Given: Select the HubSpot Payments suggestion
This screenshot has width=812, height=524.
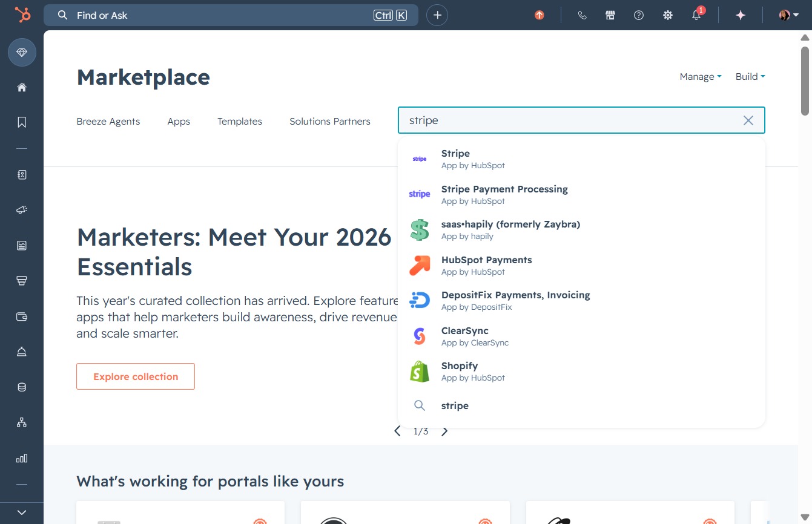Looking at the screenshot, I should (581, 265).
